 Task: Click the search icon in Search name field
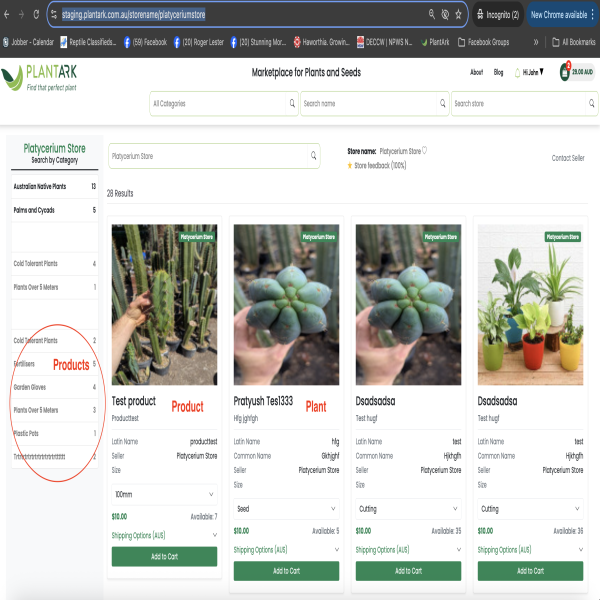[441, 103]
